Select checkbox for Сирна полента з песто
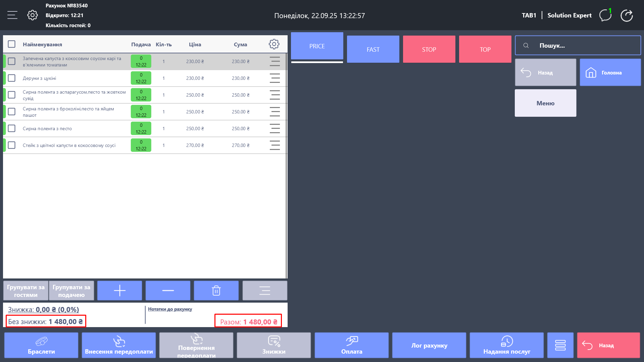 (12, 128)
